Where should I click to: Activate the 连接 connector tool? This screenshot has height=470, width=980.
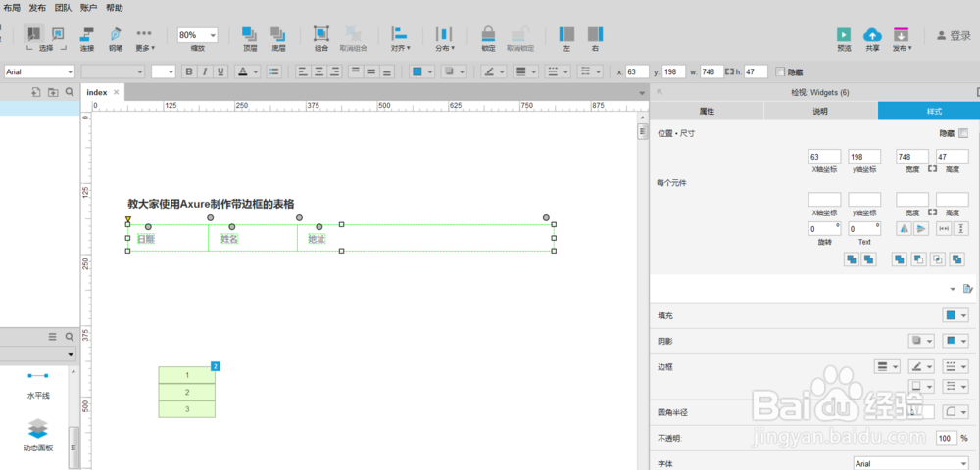tap(87, 39)
